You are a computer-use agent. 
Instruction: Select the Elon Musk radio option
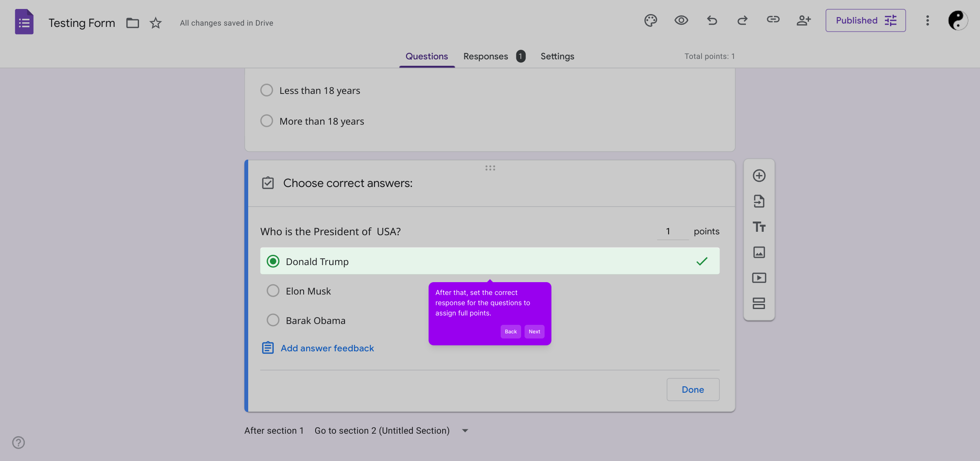click(x=273, y=291)
